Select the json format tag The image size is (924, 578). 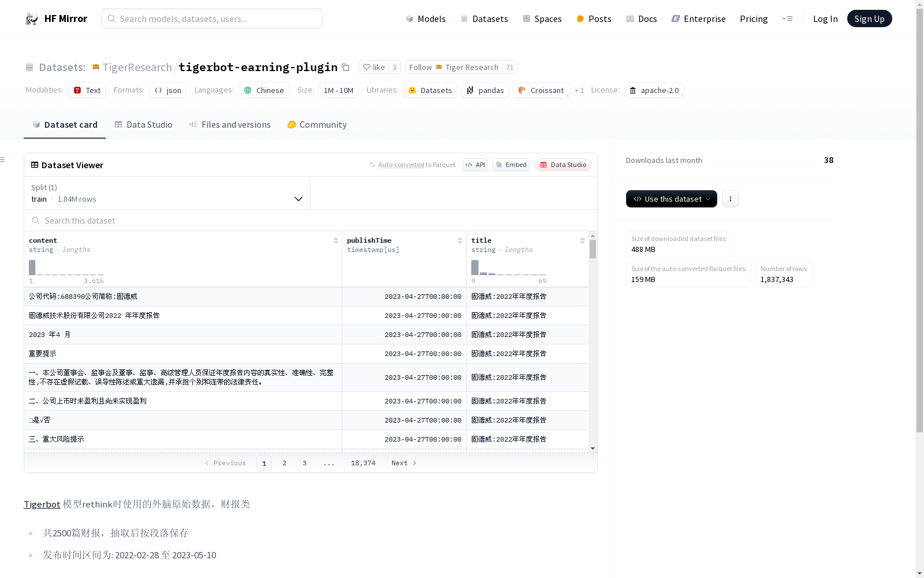[167, 90]
